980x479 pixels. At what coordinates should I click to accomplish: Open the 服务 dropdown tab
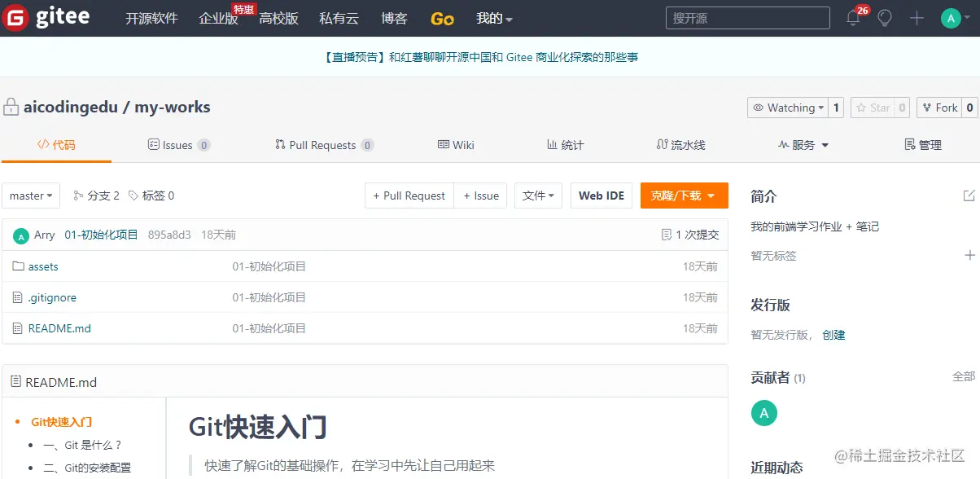[803, 145]
